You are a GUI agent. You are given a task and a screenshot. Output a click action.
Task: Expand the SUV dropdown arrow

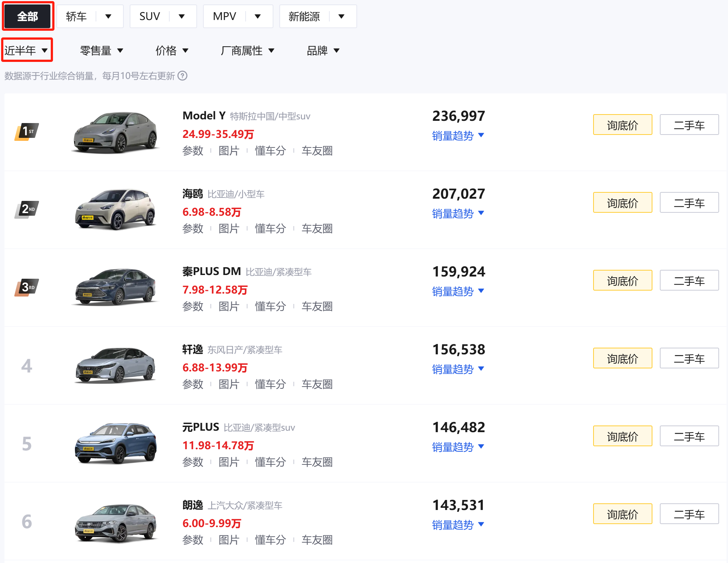[x=182, y=16]
